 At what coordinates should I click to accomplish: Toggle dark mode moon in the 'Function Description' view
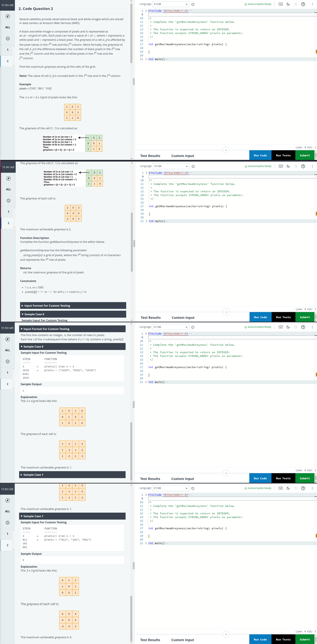point(288,166)
